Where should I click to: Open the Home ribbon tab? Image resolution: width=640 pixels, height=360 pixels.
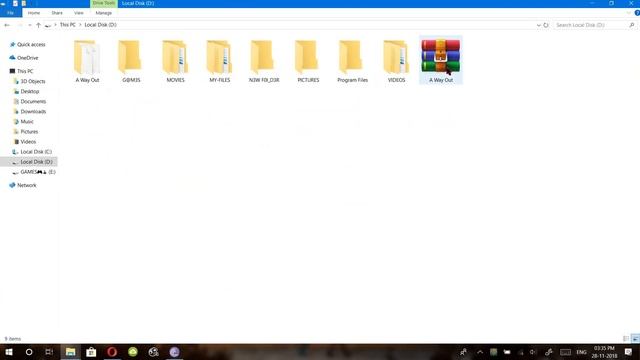34,13
